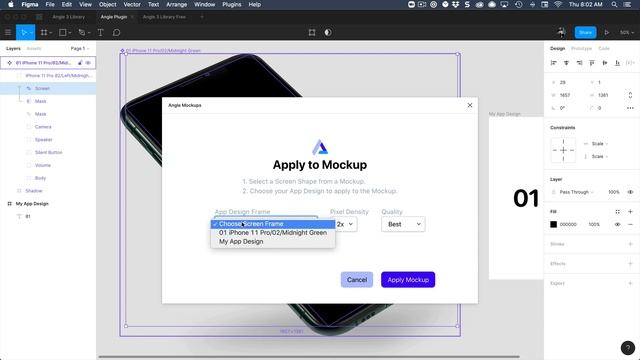This screenshot has width=640, height=360.
Task: Click the Reset Instance icon in the toolbar
Action: click(x=312, y=32)
